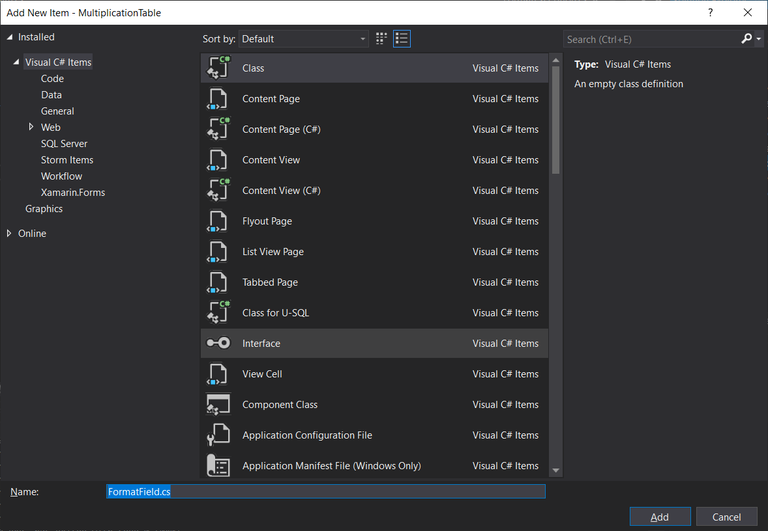Collapse the Installed section
This screenshot has height=531, width=768.
click(10, 37)
